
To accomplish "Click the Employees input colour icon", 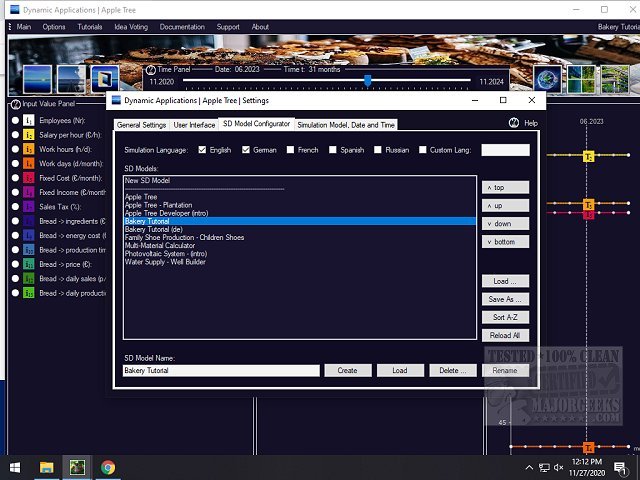I will [x=29, y=120].
